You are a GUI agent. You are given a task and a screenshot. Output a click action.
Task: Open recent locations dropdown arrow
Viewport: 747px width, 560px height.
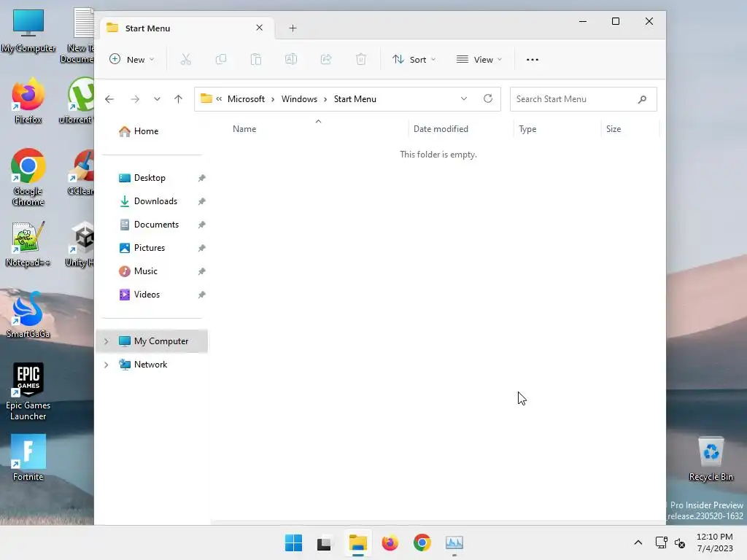point(157,99)
